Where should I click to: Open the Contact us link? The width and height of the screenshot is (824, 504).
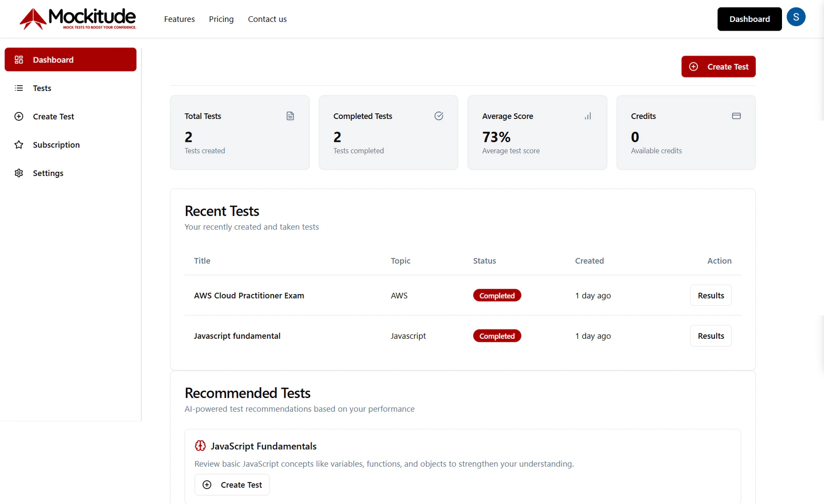(267, 19)
